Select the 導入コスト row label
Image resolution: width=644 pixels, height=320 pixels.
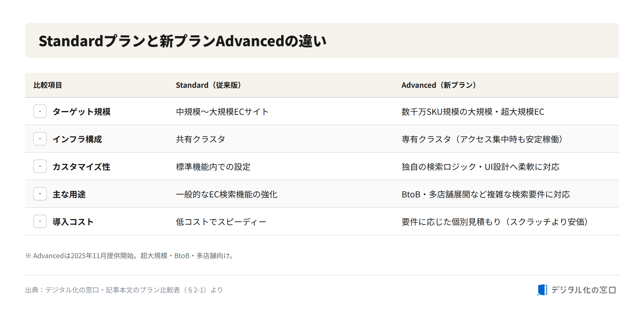pyautogui.click(x=73, y=222)
